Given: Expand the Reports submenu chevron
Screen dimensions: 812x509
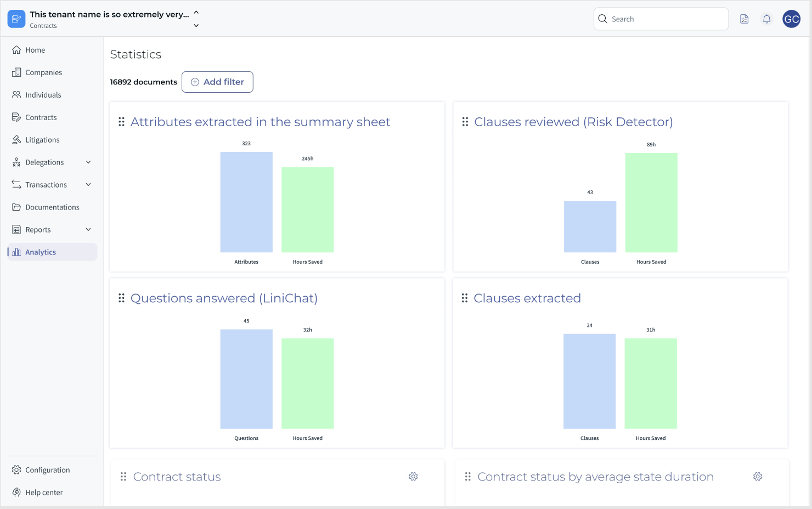Looking at the screenshot, I should coord(88,230).
